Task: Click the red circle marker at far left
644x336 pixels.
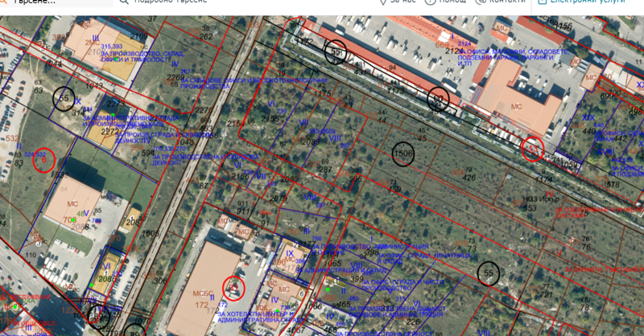Action: (x=43, y=160)
